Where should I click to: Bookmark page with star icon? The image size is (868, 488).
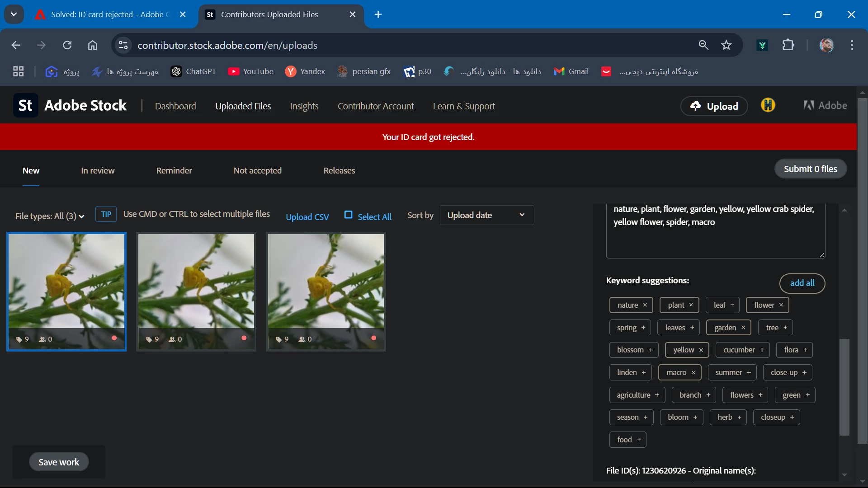726,45
